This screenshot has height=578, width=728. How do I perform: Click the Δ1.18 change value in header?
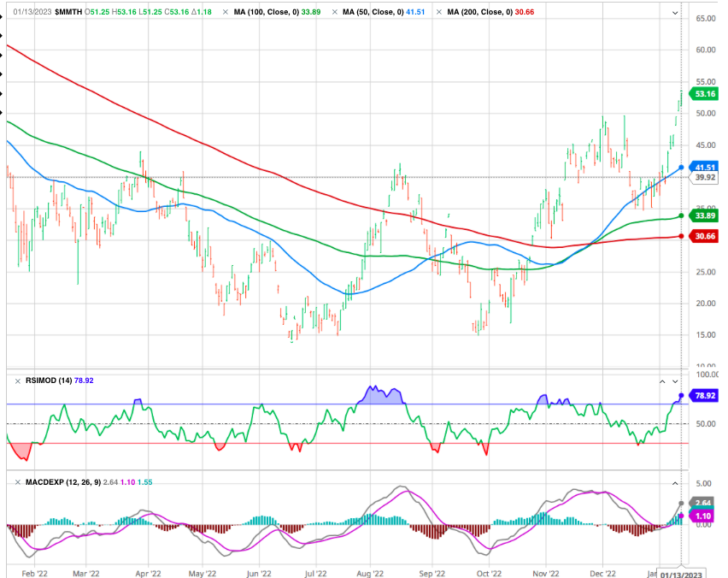coord(202,12)
